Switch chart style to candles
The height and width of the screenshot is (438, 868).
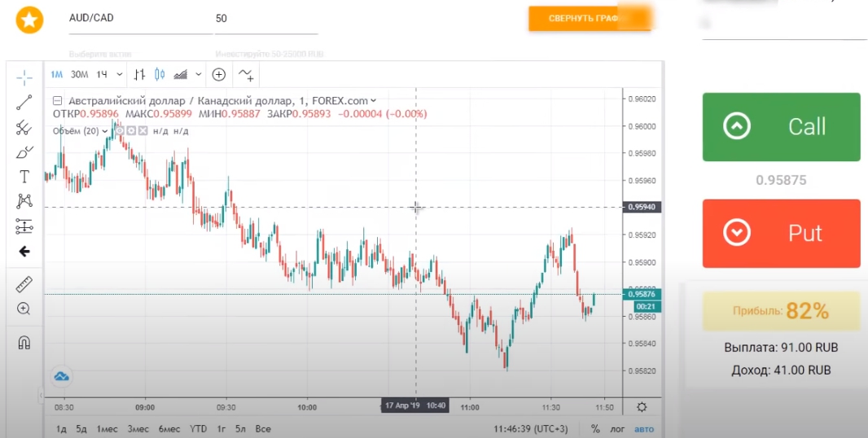click(160, 74)
